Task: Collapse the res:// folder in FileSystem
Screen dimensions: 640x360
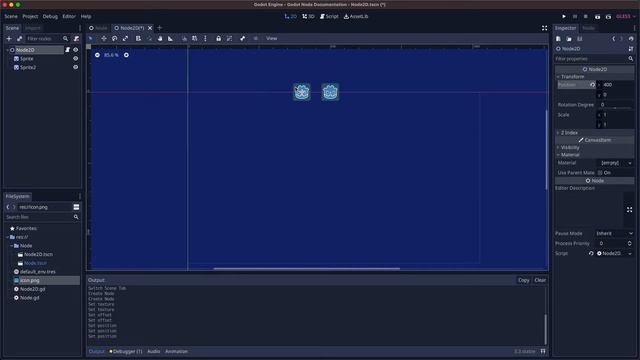Action: coord(8,237)
